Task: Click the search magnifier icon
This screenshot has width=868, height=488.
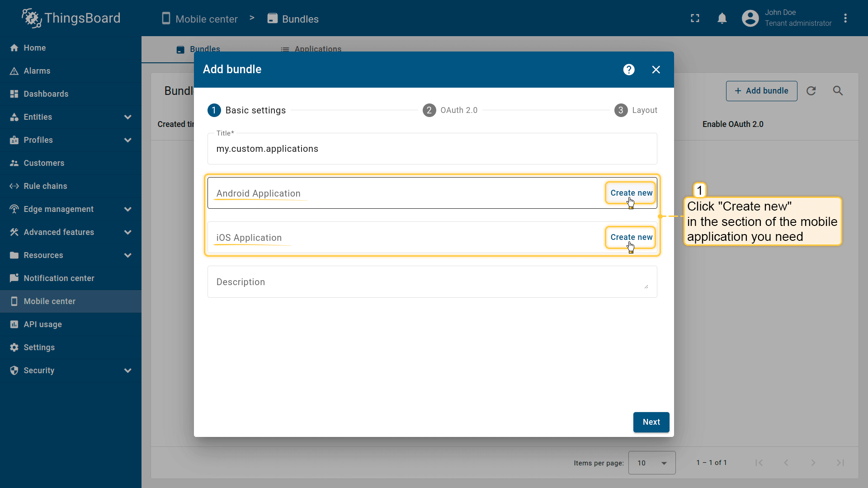Action: pyautogui.click(x=838, y=91)
